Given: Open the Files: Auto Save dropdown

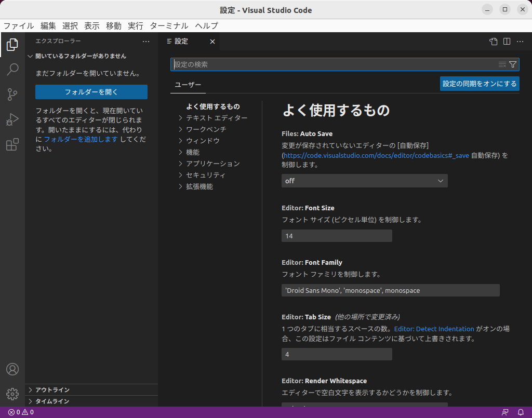Looking at the screenshot, I should (x=364, y=181).
